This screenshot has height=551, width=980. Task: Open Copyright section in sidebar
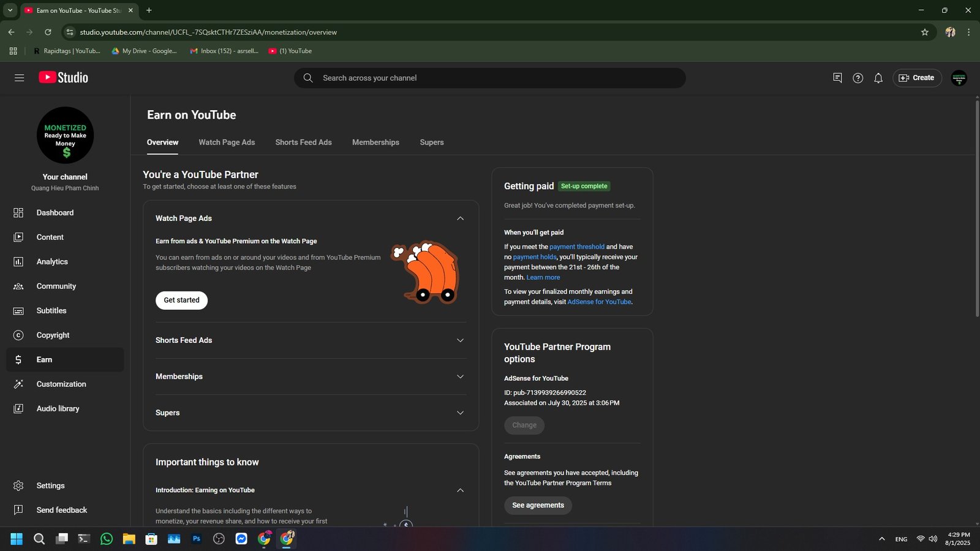tap(65, 335)
